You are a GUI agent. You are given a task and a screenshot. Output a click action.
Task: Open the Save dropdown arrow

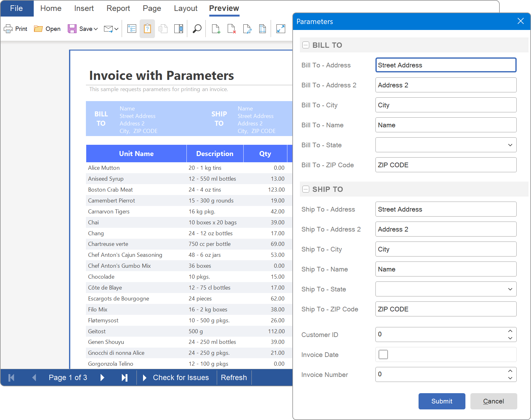coord(96,29)
